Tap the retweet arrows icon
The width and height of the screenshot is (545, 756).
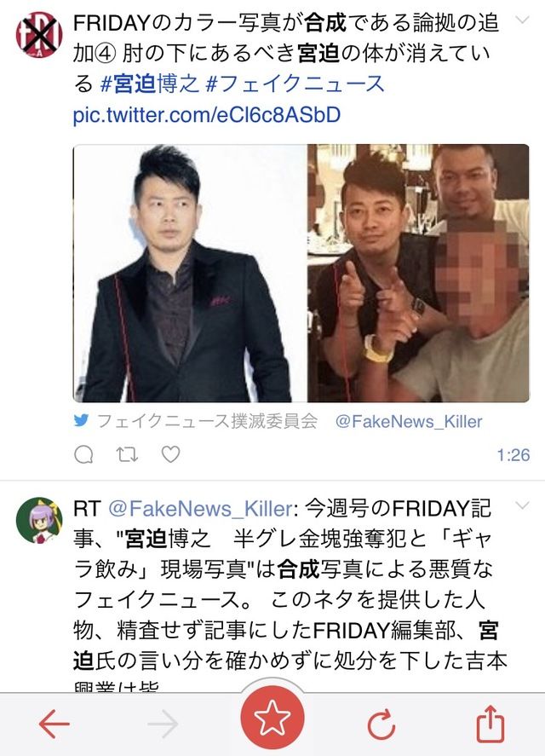pos(127,454)
